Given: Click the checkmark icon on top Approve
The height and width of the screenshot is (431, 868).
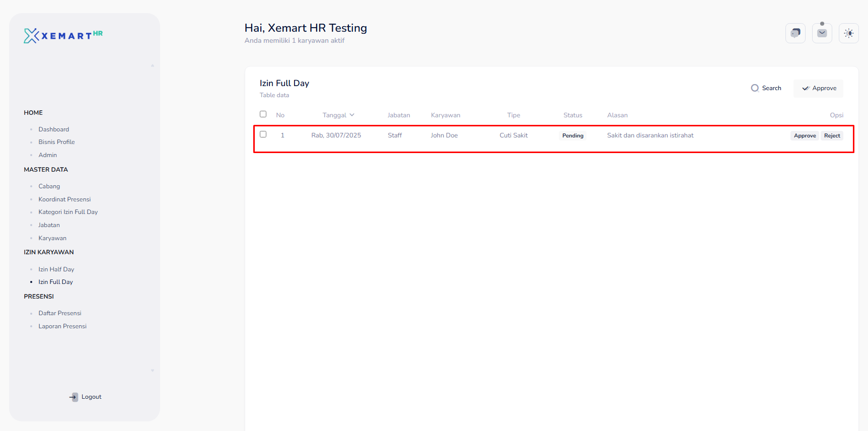Looking at the screenshot, I should (806, 89).
